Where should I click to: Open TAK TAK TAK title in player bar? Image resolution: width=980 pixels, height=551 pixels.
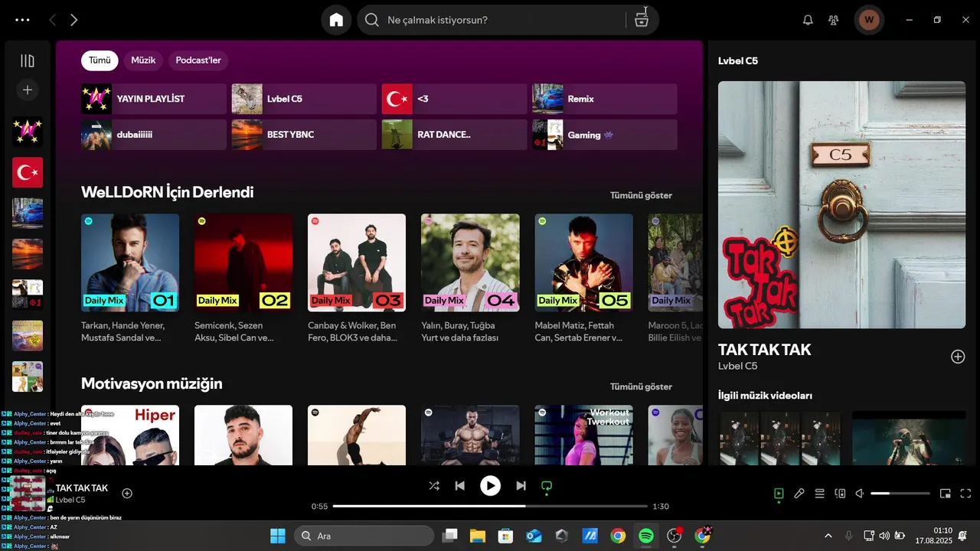tap(82, 487)
